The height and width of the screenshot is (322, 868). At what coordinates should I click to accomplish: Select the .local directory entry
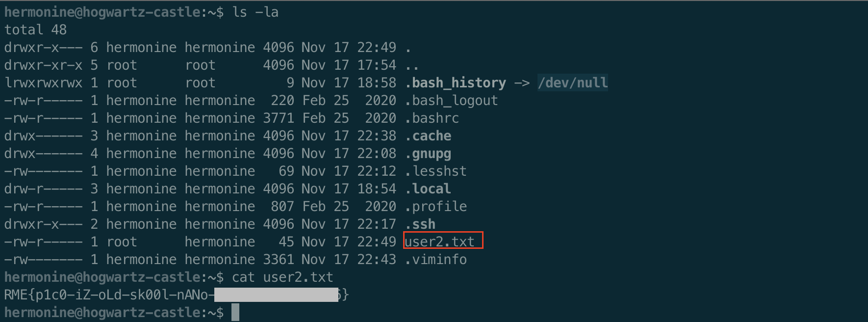428,189
